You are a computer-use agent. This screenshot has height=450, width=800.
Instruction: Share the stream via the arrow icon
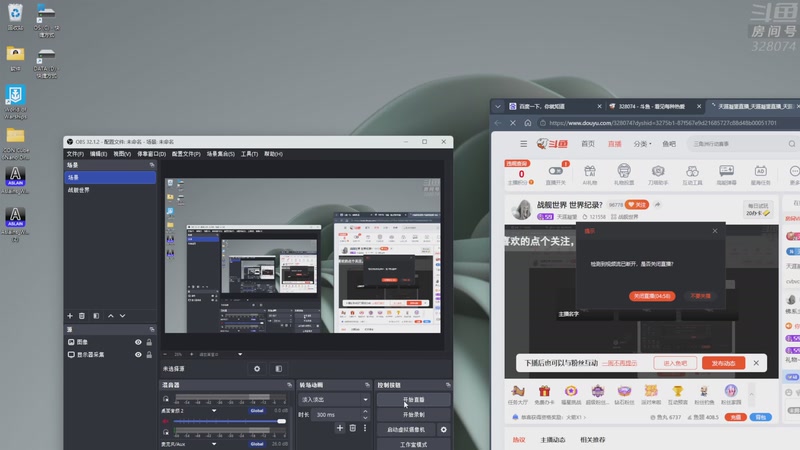658,205
